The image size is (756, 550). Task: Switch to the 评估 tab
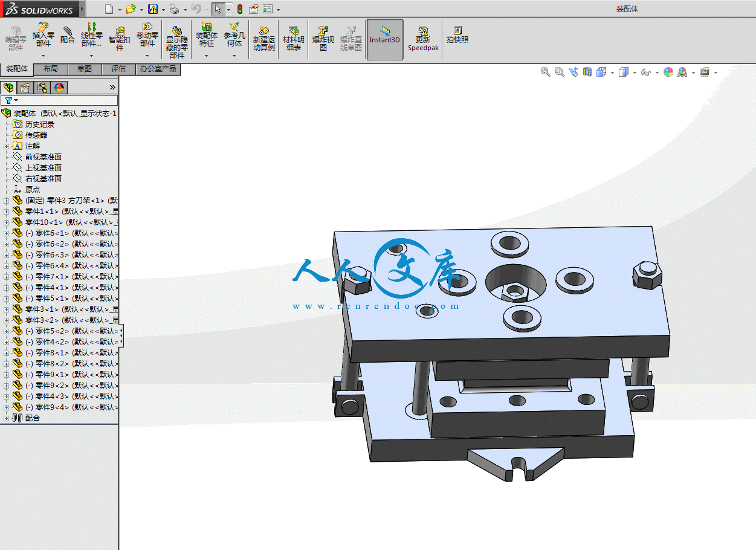(x=118, y=69)
